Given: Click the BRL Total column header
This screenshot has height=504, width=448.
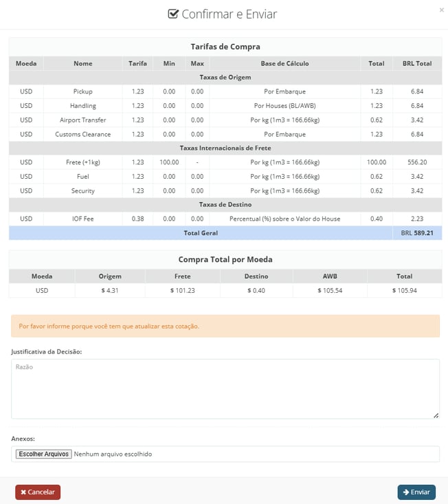Looking at the screenshot, I should click(x=416, y=63).
